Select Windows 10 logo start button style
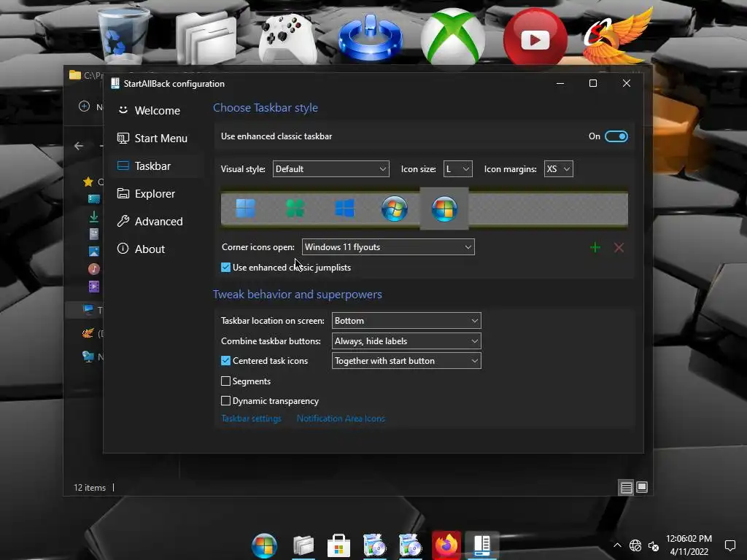747x560 pixels. point(344,209)
